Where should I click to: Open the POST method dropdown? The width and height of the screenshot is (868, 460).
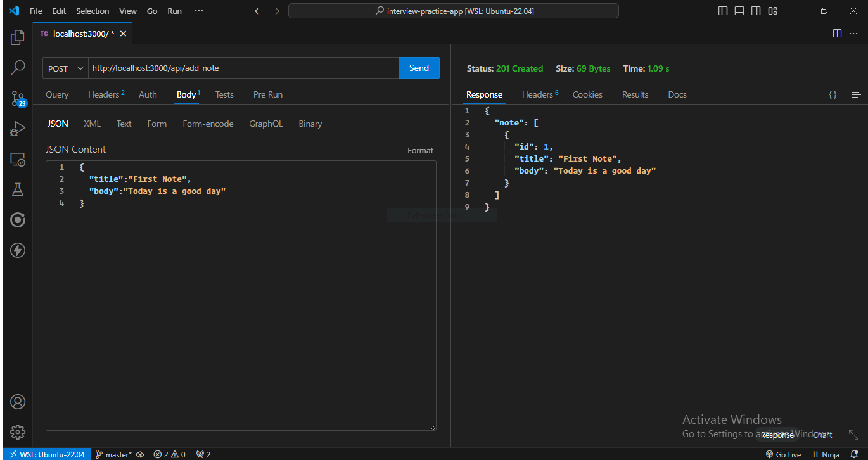point(66,68)
